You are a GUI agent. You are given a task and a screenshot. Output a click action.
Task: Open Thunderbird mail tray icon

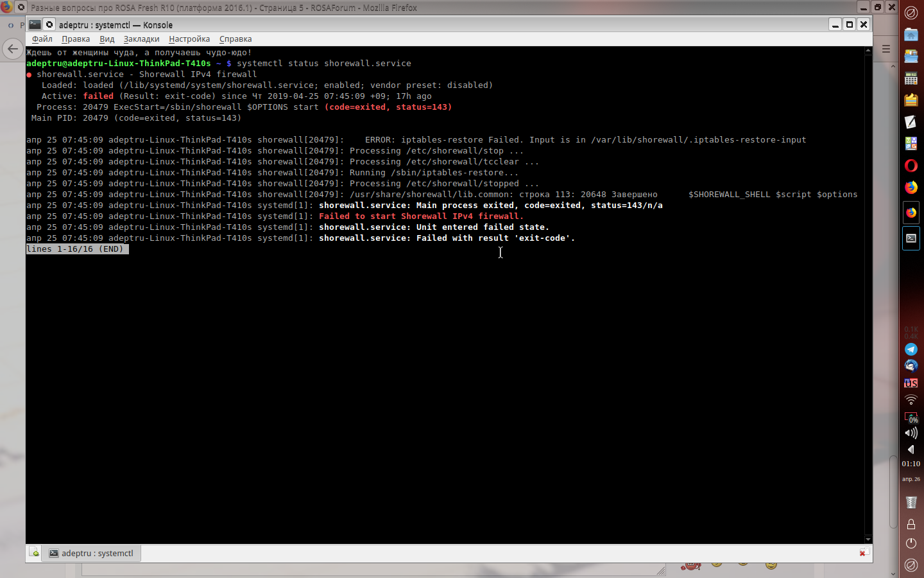point(911,366)
